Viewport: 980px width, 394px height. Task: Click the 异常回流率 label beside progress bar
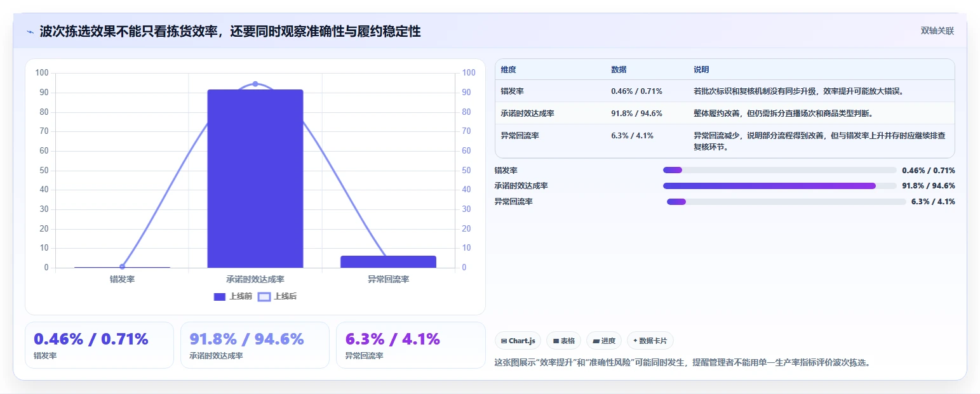click(x=514, y=202)
